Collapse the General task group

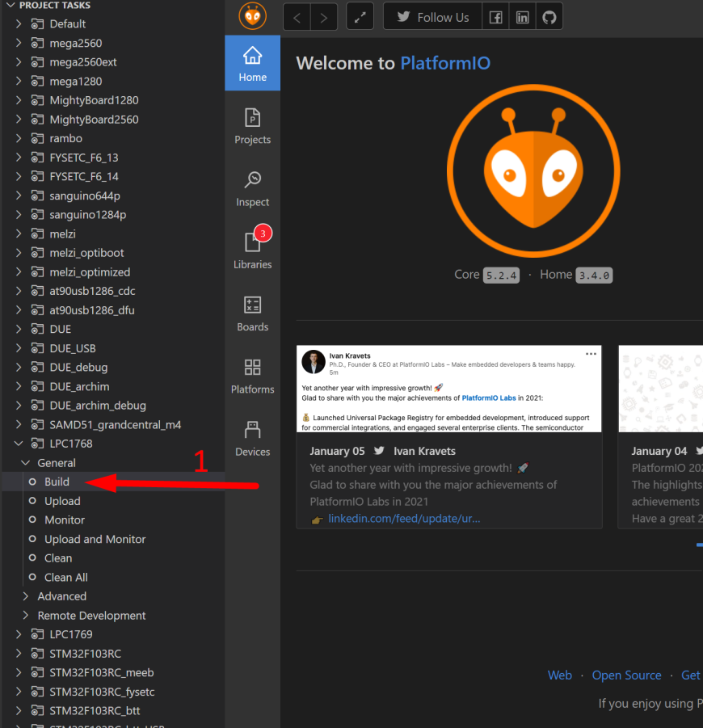pyautogui.click(x=26, y=463)
